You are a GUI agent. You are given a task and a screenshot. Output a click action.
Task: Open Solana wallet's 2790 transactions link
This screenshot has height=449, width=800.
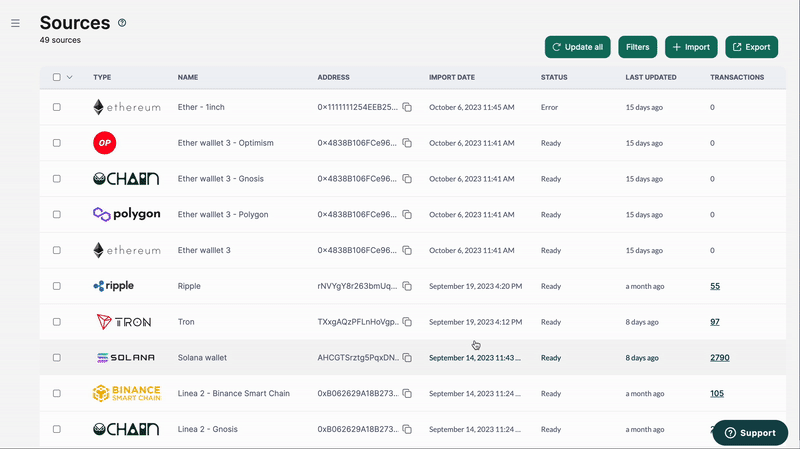pos(719,358)
